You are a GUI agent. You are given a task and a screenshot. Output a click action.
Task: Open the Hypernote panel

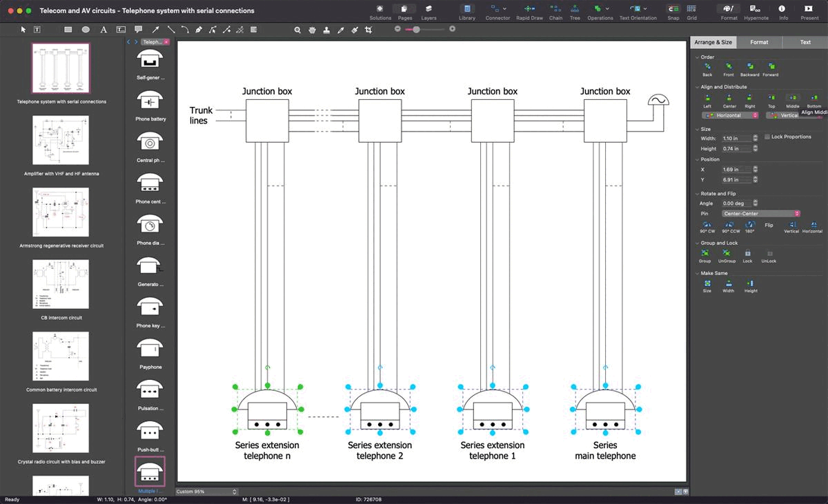[x=756, y=10]
